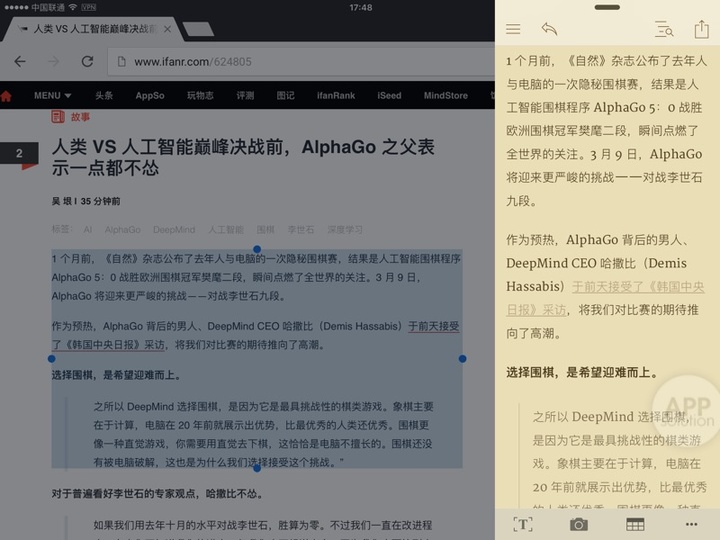Screen dimensions: 720x540
Task: Go back with browser back arrow
Action: [x=20, y=61]
